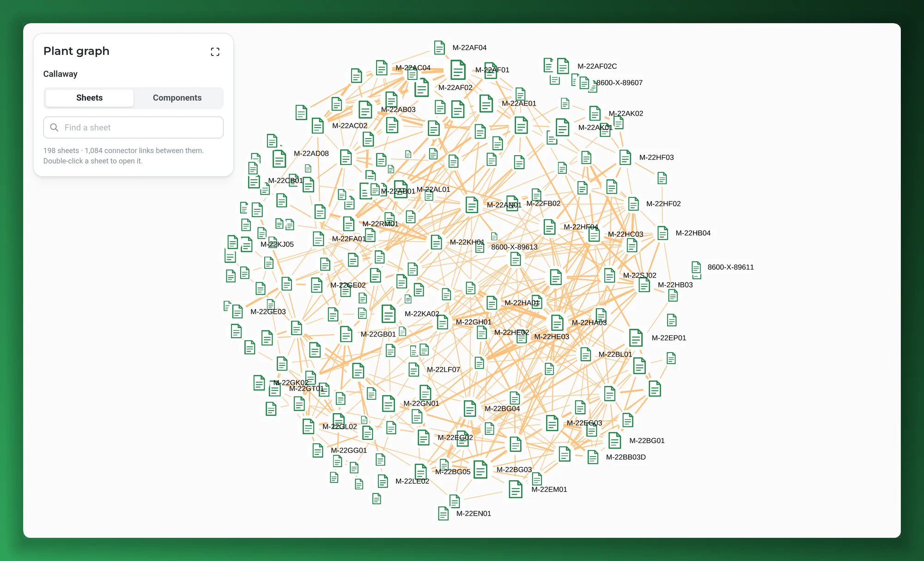Click the M-22HC03 node label
The height and width of the screenshot is (561, 924).
tap(626, 234)
